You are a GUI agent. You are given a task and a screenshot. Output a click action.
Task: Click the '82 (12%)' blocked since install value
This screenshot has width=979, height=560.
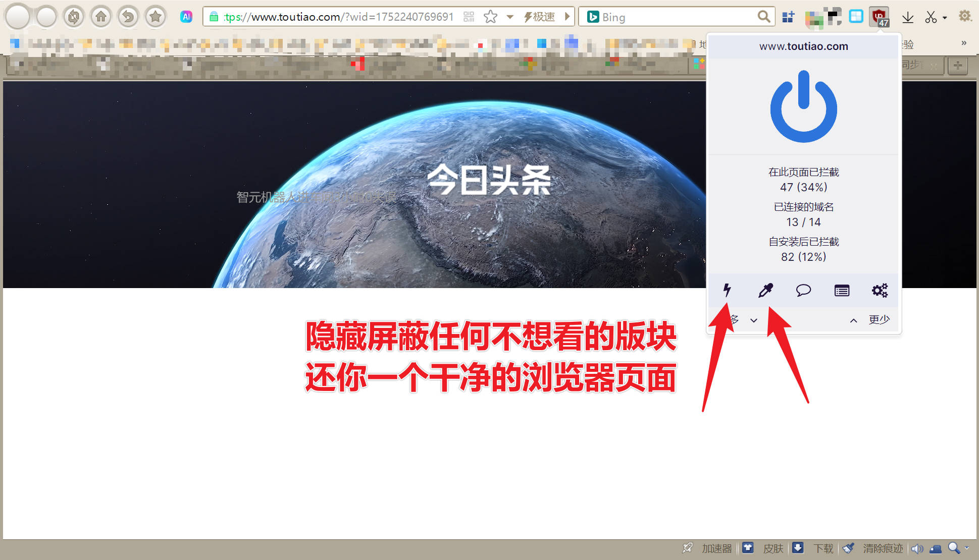803,257
